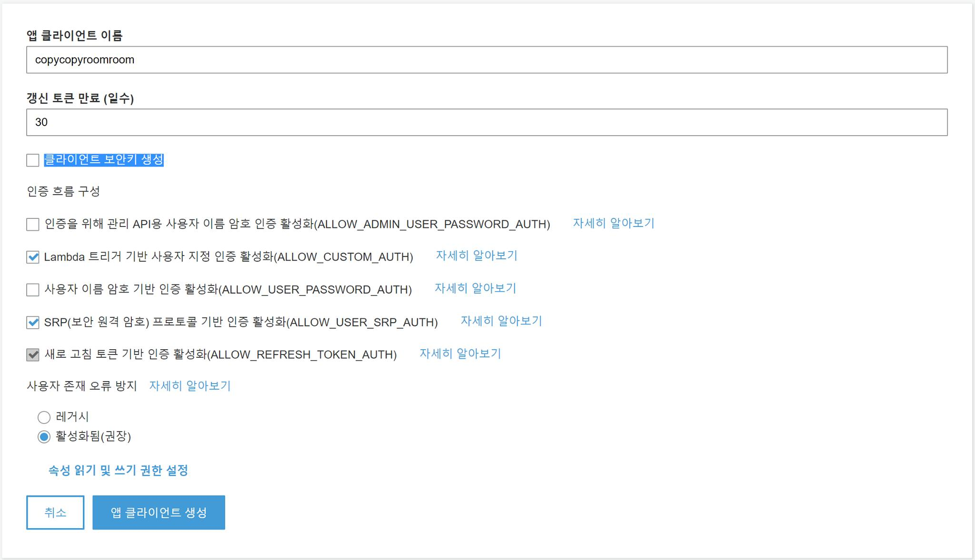
Task: Click the 취소 cancel button
Action: pos(55,512)
